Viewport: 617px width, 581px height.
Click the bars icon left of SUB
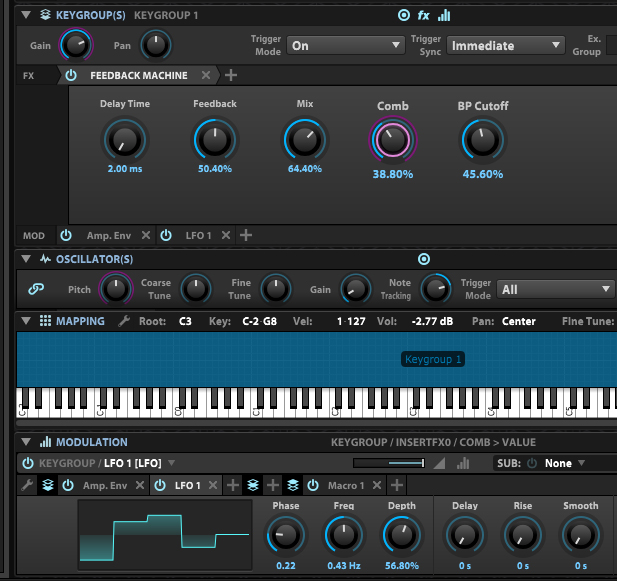click(463, 463)
